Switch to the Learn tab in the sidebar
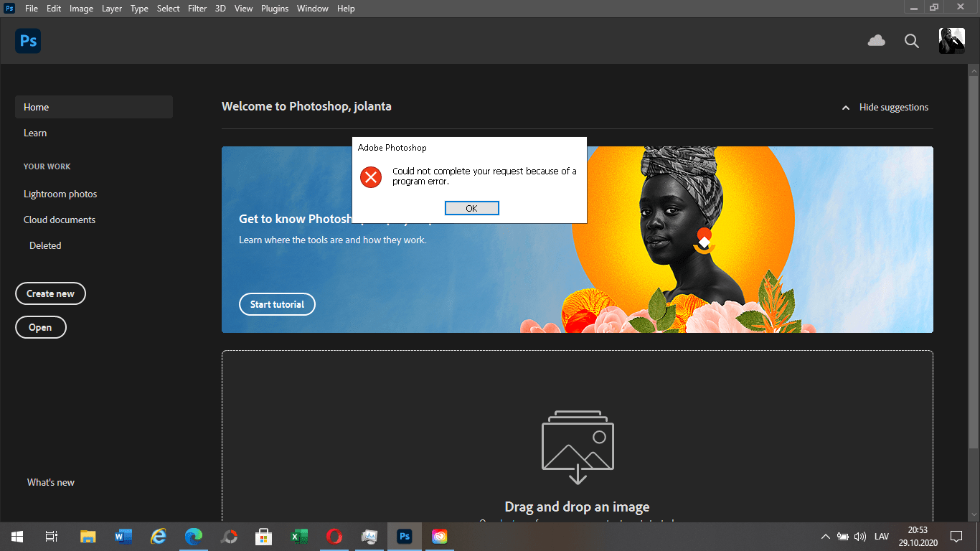Screen dimensions: 980x551 (x=35, y=133)
